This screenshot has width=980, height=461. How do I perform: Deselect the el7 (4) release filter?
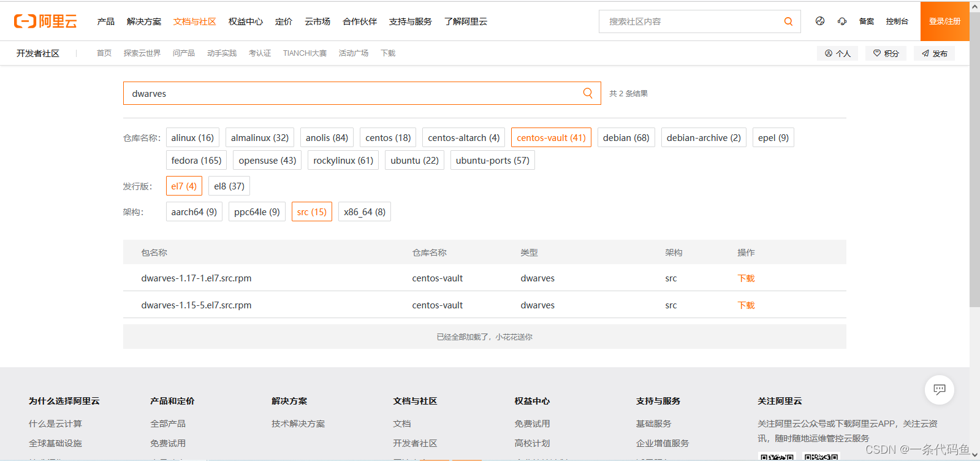[x=184, y=186]
